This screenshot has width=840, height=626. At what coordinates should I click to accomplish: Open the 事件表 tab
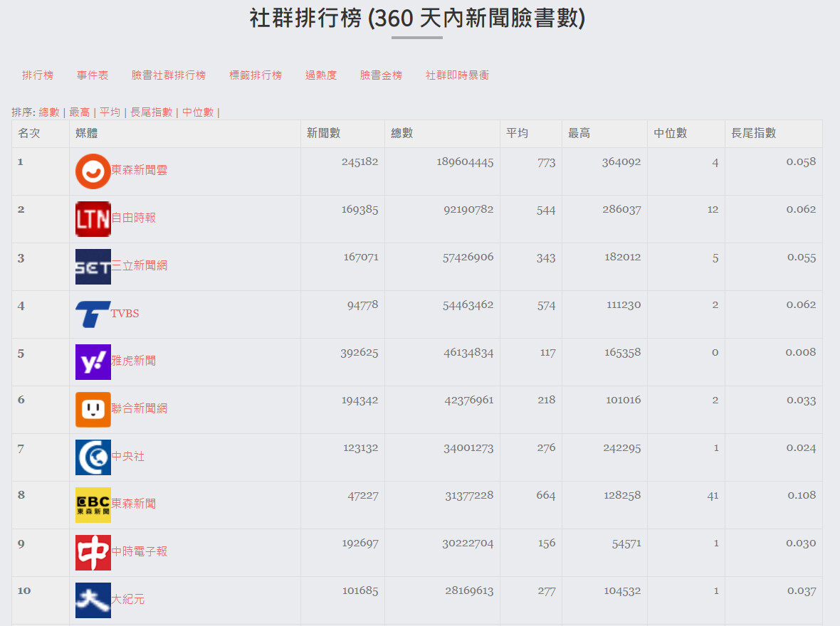pos(93,75)
